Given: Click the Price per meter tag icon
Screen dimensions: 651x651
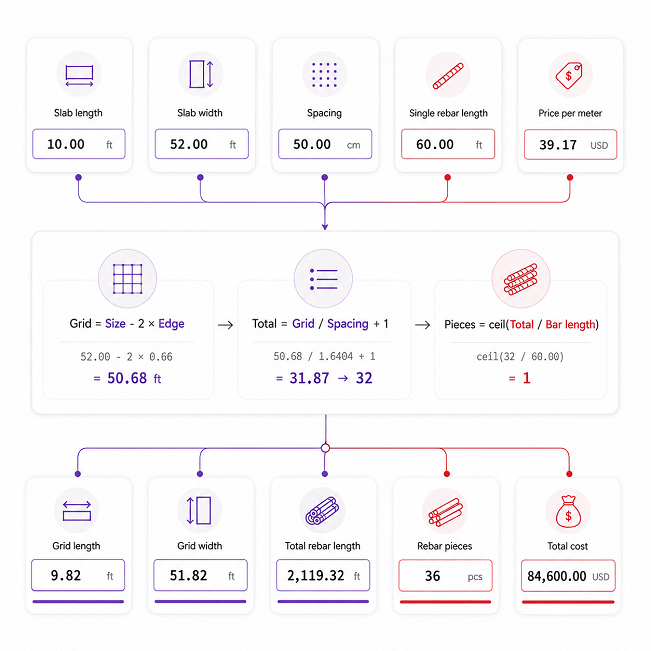Looking at the screenshot, I should (x=569, y=75).
